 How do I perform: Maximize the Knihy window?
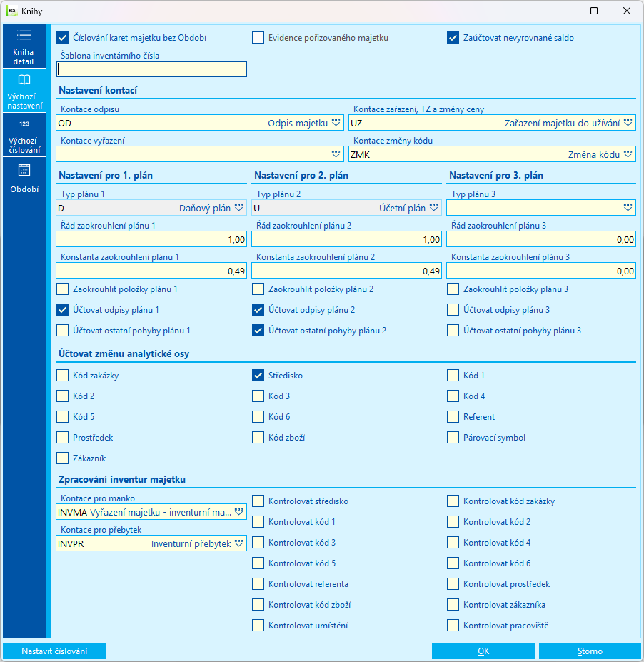pyautogui.click(x=594, y=11)
